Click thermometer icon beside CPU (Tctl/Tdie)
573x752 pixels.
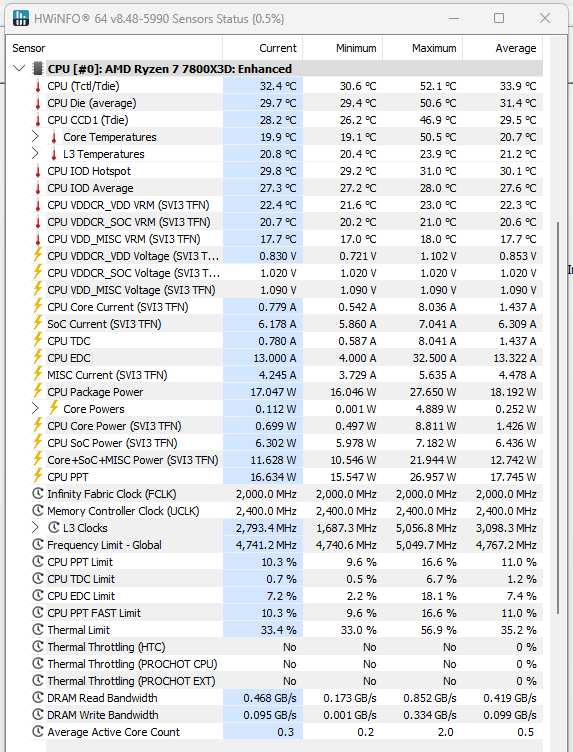coord(38,86)
